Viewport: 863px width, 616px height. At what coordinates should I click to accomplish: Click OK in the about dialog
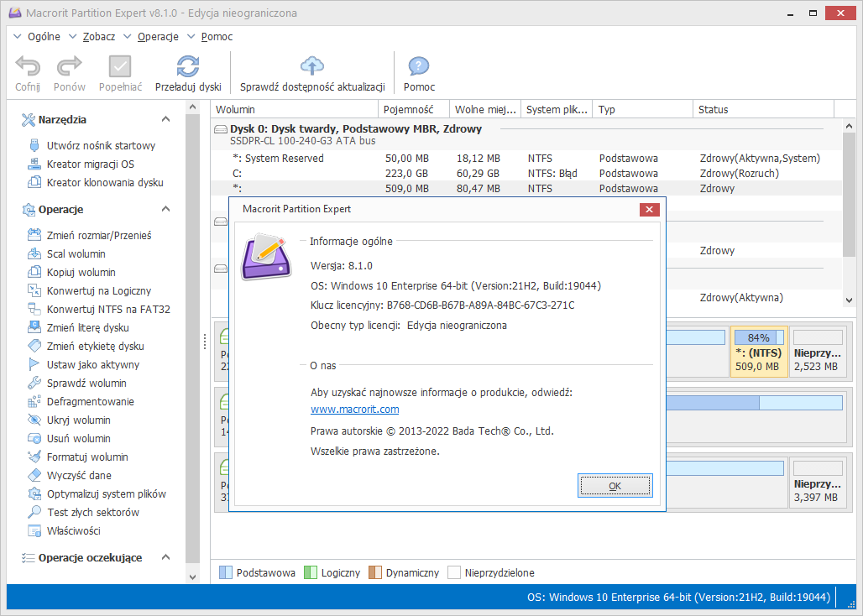(x=615, y=486)
